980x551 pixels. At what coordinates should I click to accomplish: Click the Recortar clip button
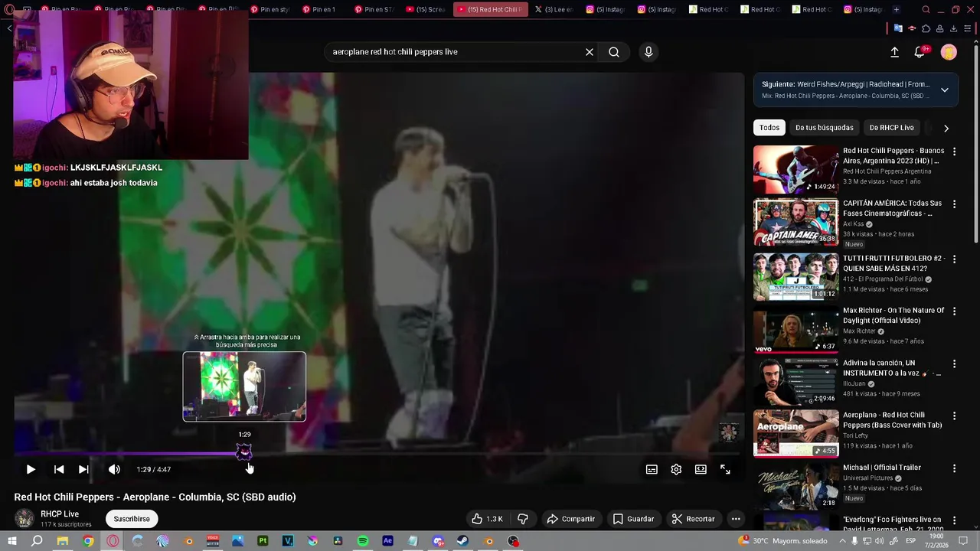(x=693, y=519)
